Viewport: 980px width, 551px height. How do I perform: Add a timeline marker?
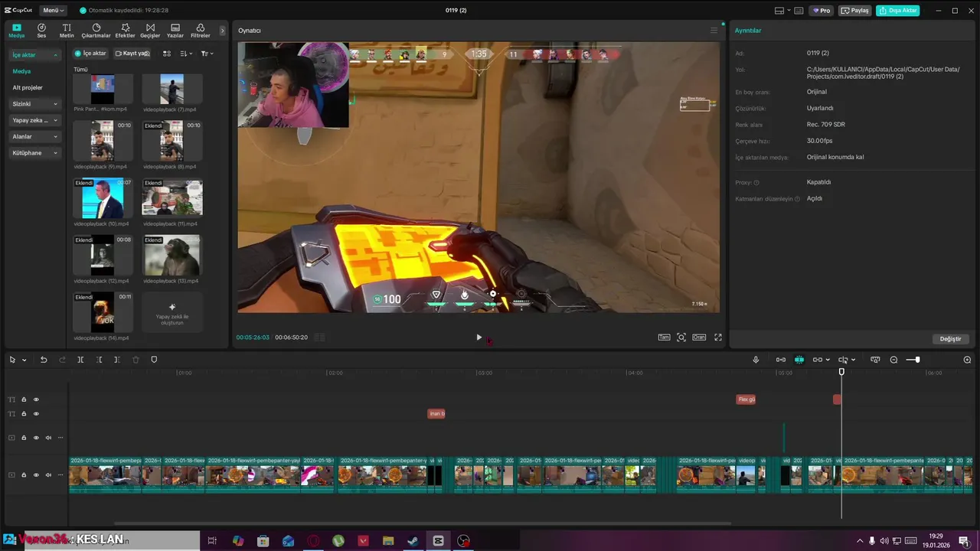tap(154, 360)
